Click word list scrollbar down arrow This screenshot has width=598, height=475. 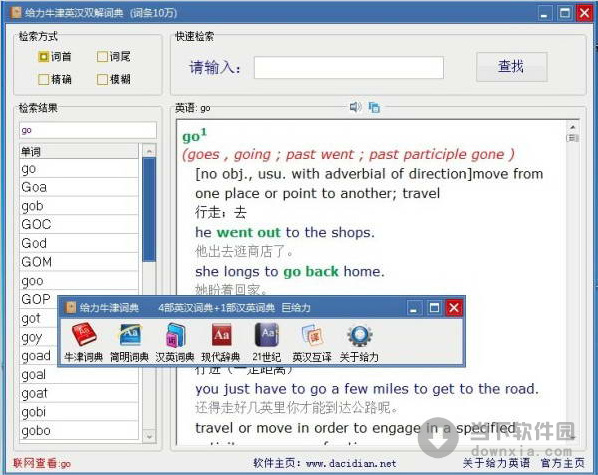tap(149, 436)
